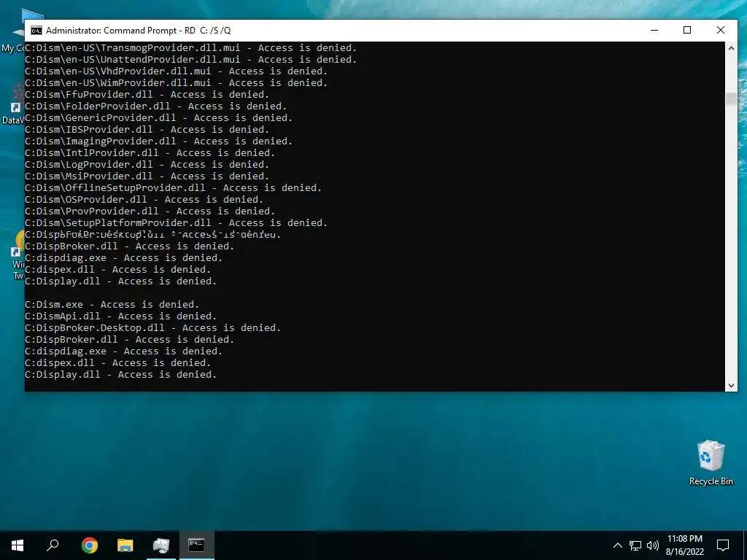Viewport: 747px width, 560px height.
Task: Click line 'C:Dism\OfflineSetupProvider.dll'
Action: coord(174,187)
